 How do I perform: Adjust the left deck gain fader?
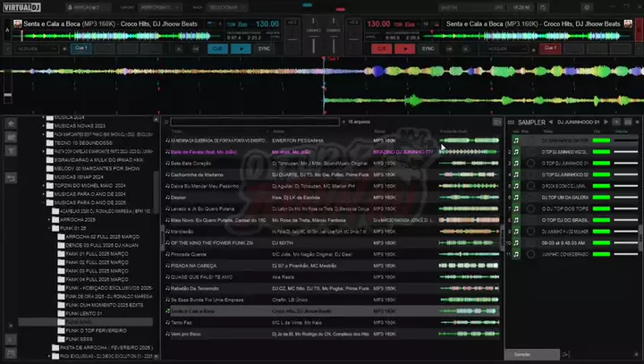coord(313,46)
